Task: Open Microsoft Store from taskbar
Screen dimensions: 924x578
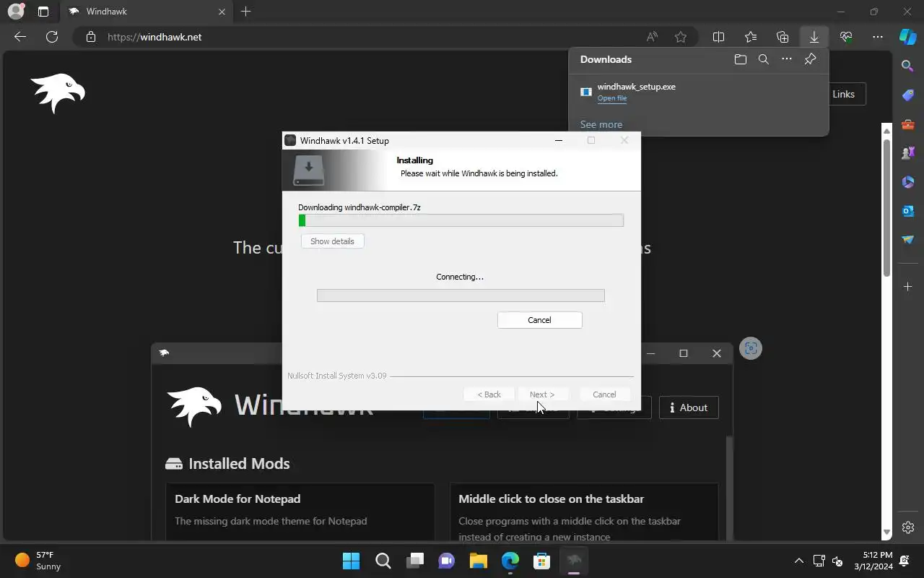Action: pos(542,561)
